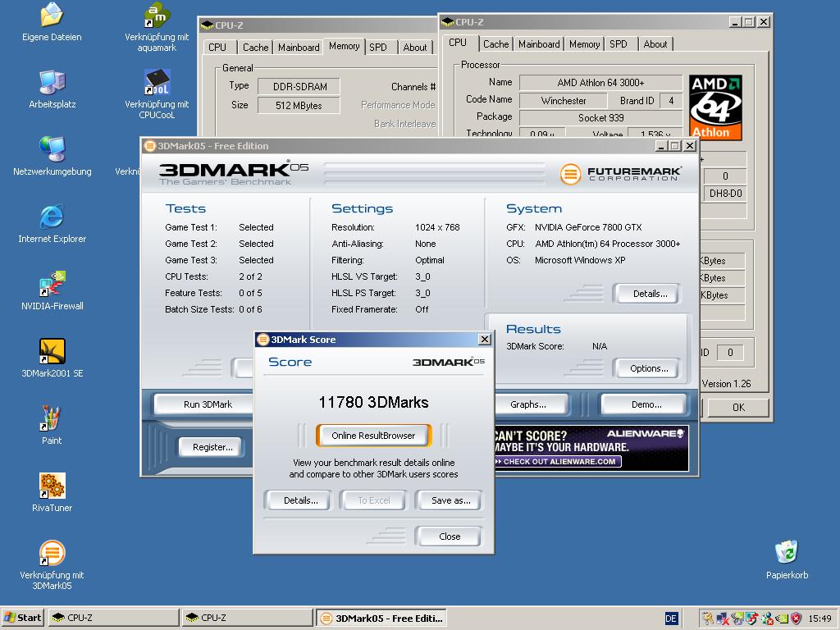The width and height of the screenshot is (840, 630).
Task: Open Memory tab in Processor CPU-Z window
Action: pos(584,44)
